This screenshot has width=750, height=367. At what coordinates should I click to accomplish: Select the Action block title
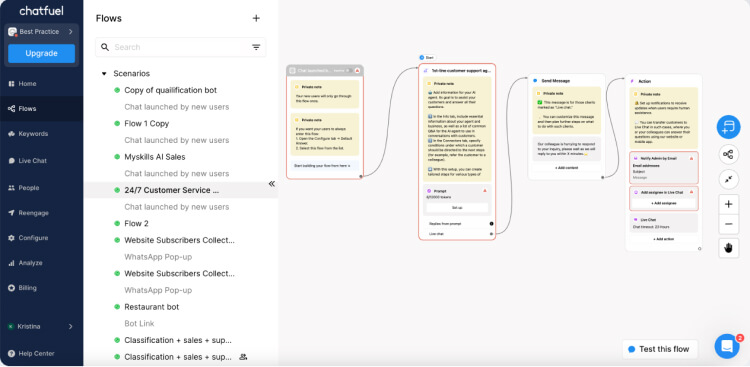pos(644,81)
